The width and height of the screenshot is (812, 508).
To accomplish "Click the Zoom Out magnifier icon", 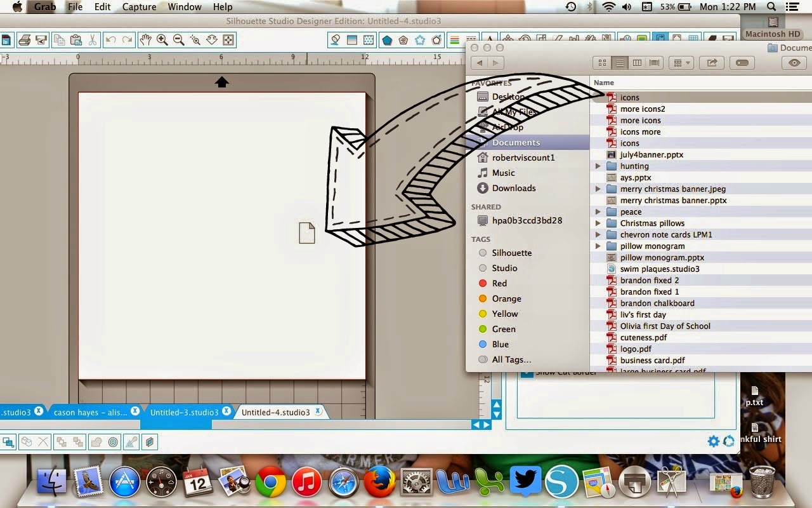I will pos(179,40).
